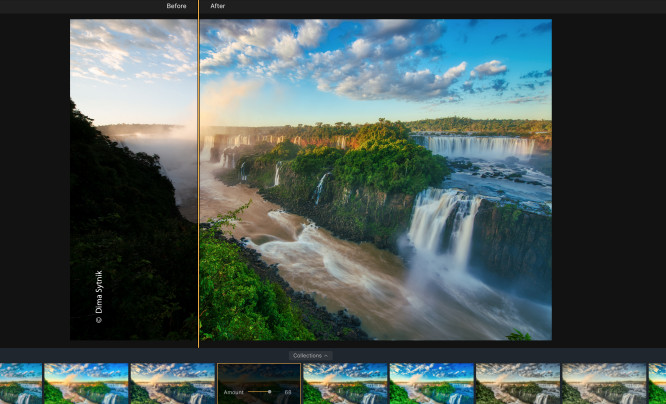The width and height of the screenshot is (666, 404).
Task: Click the waterfall photo in the After area
Action: [x=376, y=179]
